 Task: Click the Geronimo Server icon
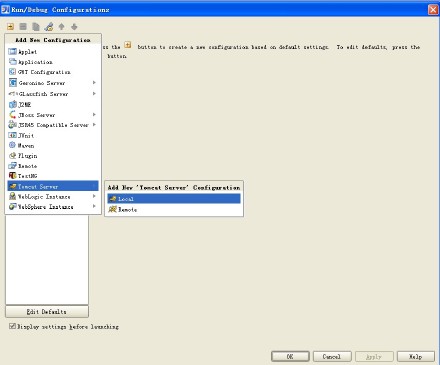click(x=13, y=83)
